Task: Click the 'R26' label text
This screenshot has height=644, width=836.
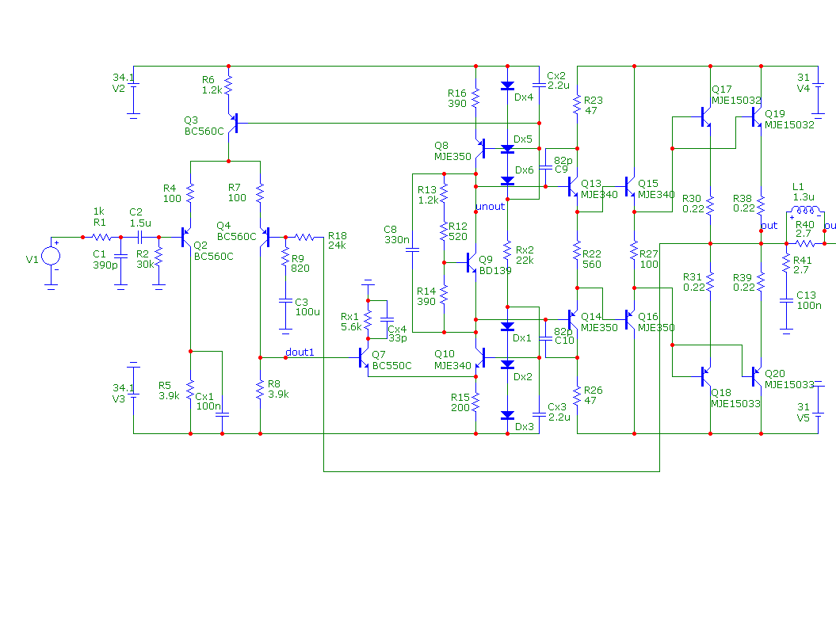Action: tap(594, 391)
